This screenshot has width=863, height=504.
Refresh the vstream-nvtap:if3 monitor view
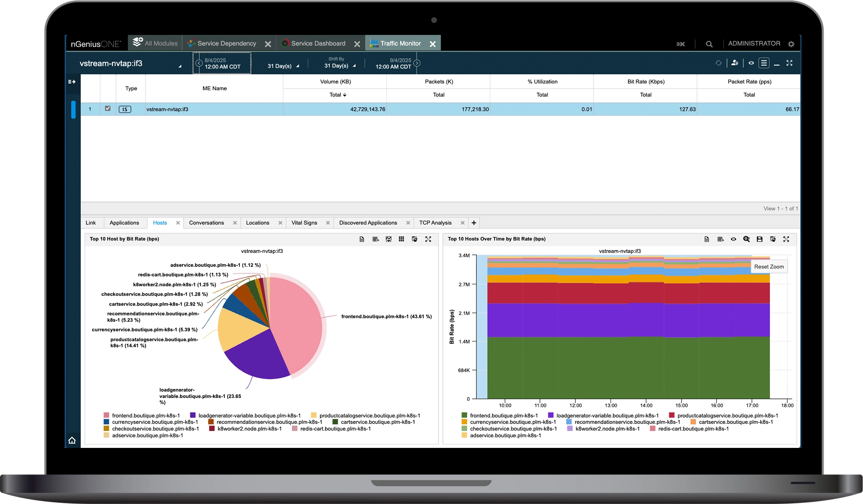click(x=719, y=63)
